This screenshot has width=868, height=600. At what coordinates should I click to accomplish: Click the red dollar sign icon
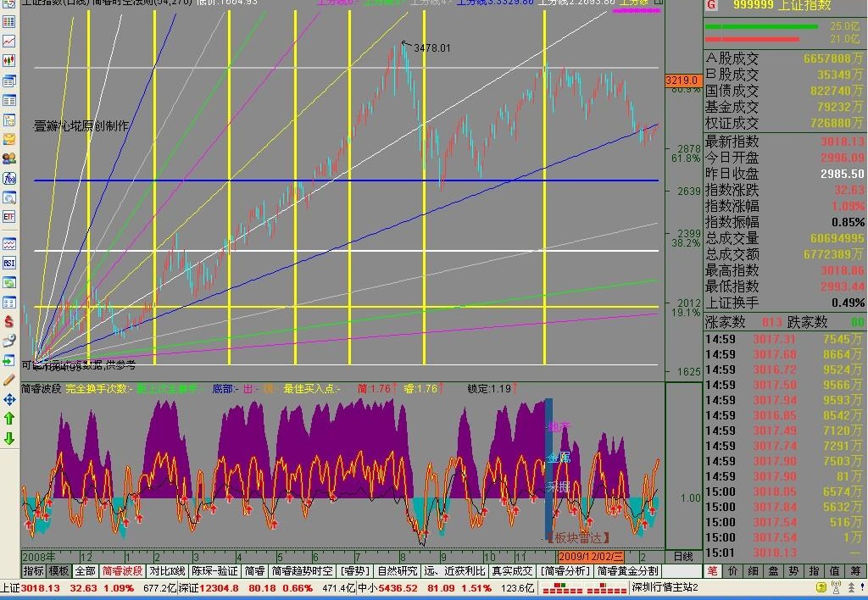click(8, 321)
